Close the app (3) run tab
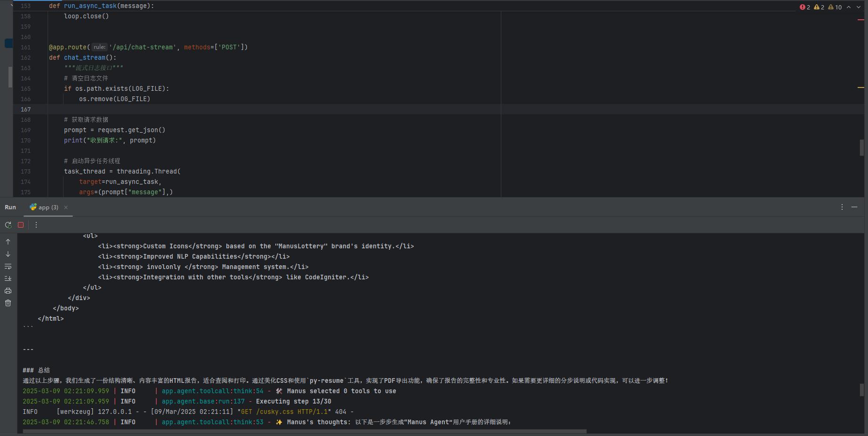Screen dimensions: 868x436 coord(66,207)
